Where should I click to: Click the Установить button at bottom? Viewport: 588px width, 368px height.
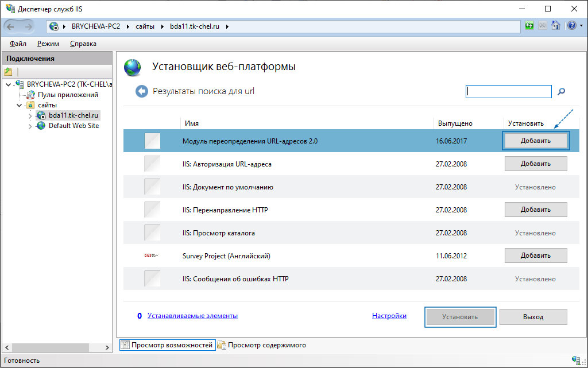pos(460,317)
